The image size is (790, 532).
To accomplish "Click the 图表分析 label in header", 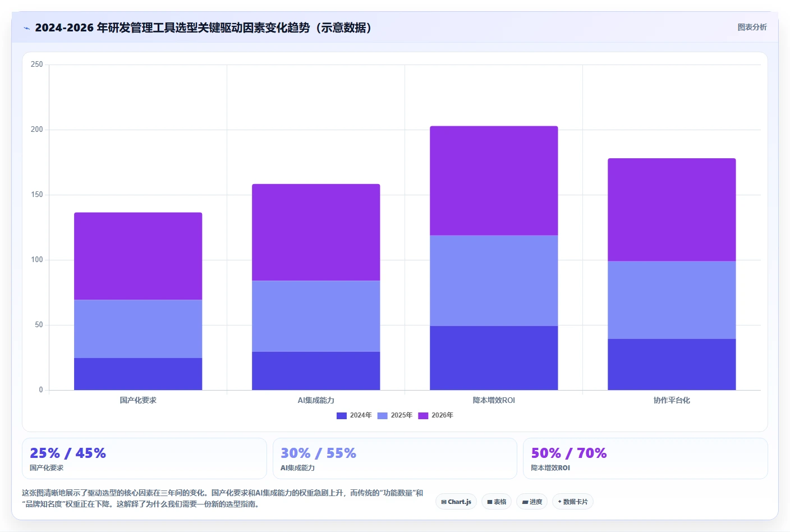I will pos(752,27).
